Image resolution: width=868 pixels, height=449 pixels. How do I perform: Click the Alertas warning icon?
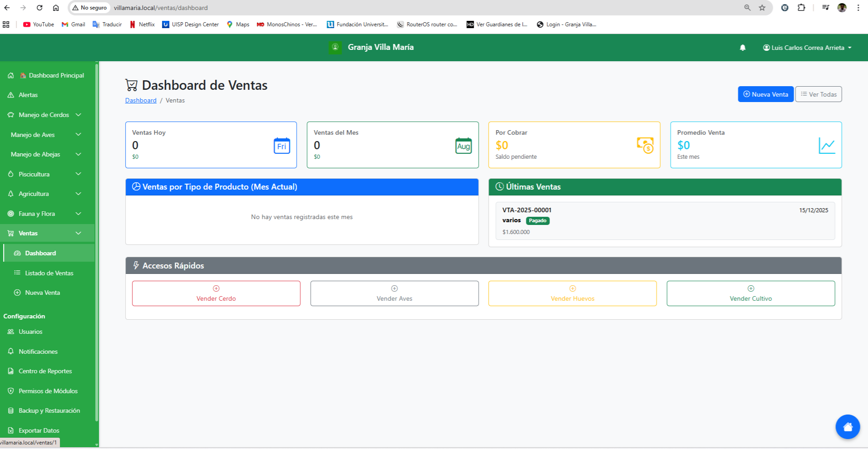click(x=10, y=95)
